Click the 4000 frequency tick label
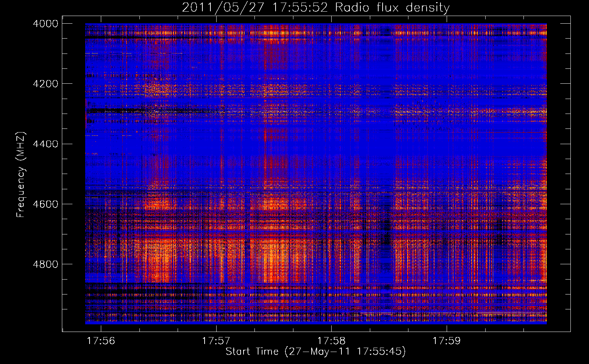 coord(46,24)
